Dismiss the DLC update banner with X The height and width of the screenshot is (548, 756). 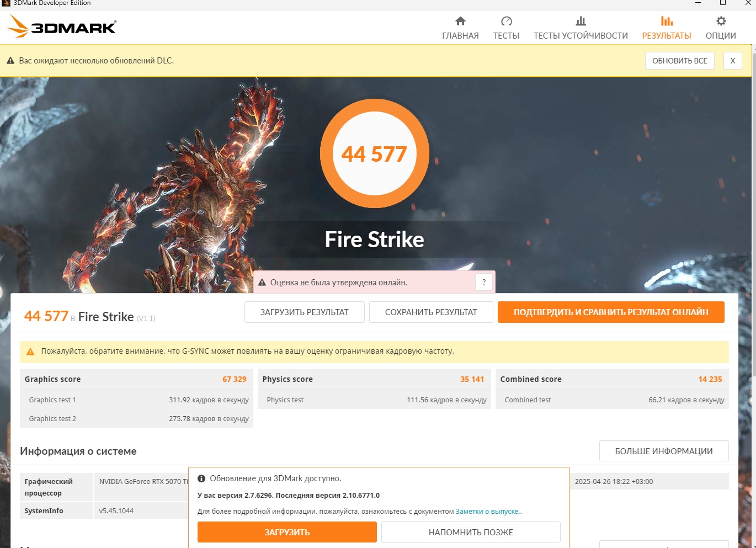[x=733, y=61]
